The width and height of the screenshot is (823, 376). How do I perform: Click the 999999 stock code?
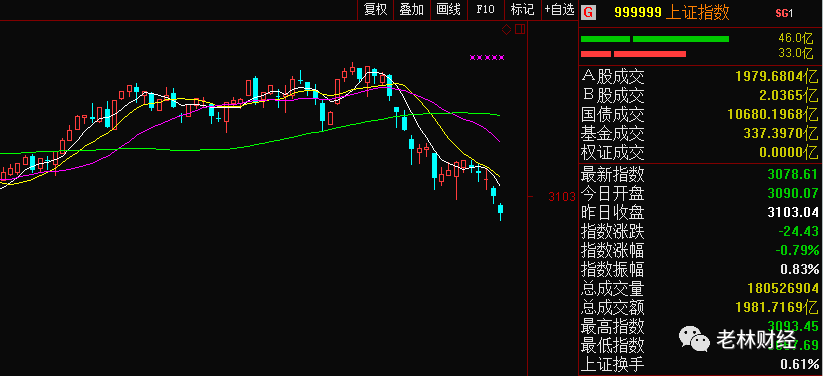[638, 13]
